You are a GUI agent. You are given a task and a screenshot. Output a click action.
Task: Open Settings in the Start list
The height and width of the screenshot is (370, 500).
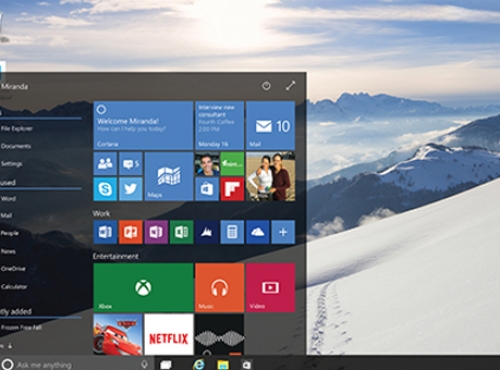(12, 164)
